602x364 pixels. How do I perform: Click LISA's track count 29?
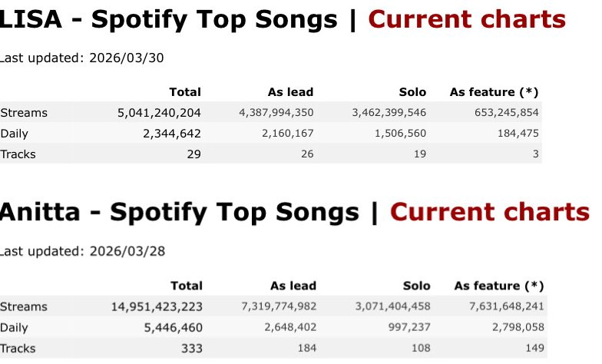point(193,154)
